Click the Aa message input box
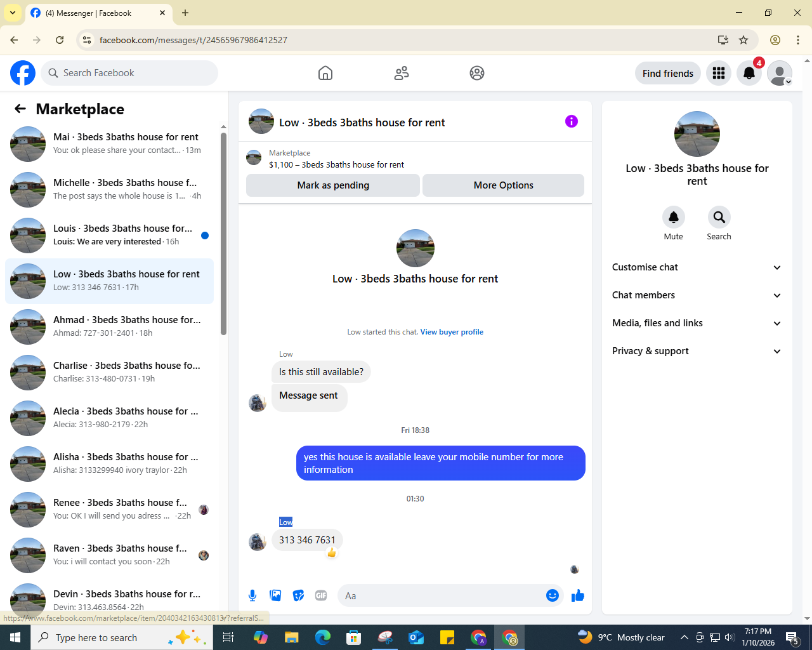The width and height of the screenshot is (812, 650). point(441,595)
